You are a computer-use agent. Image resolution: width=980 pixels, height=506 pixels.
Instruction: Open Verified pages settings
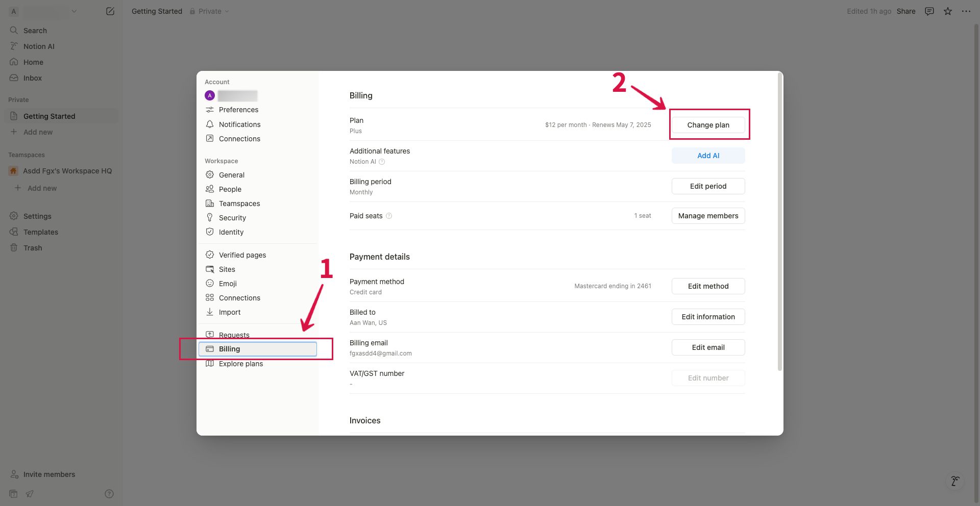pyautogui.click(x=258, y=255)
